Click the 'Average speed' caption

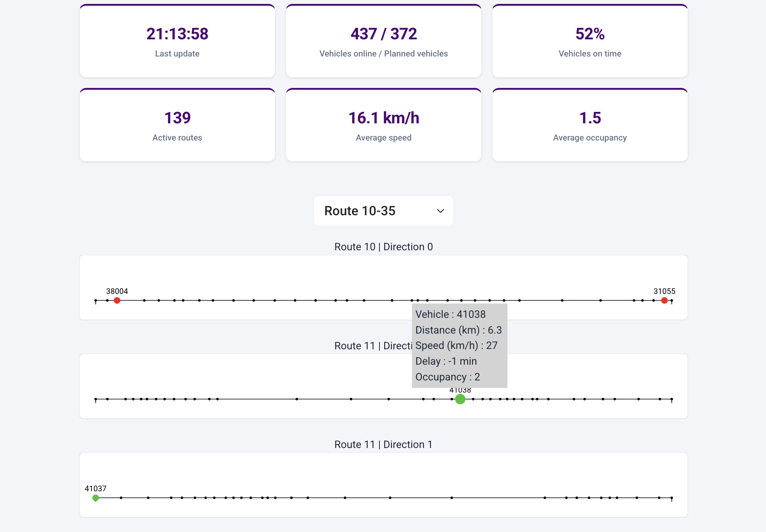click(x=384, y=138)
